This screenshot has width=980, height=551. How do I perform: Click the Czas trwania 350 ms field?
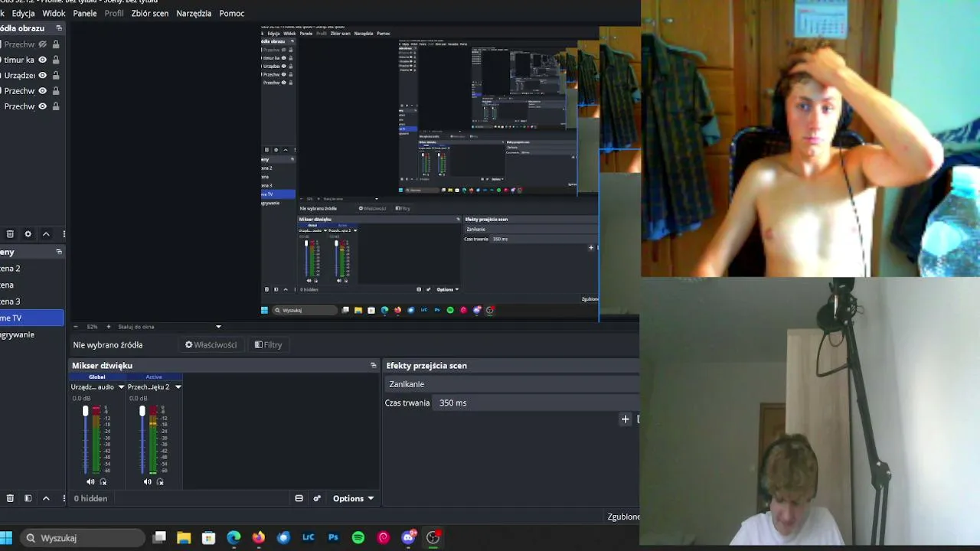(x=536, y=403)
